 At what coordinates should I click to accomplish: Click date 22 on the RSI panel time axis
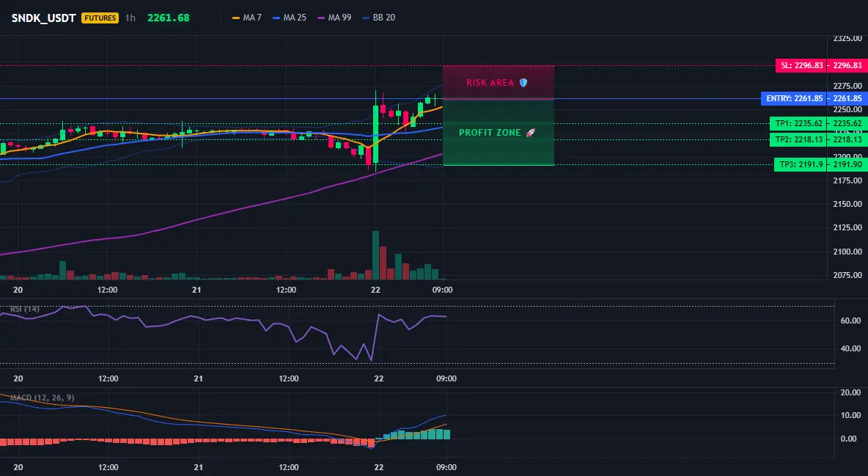[378, 378]
